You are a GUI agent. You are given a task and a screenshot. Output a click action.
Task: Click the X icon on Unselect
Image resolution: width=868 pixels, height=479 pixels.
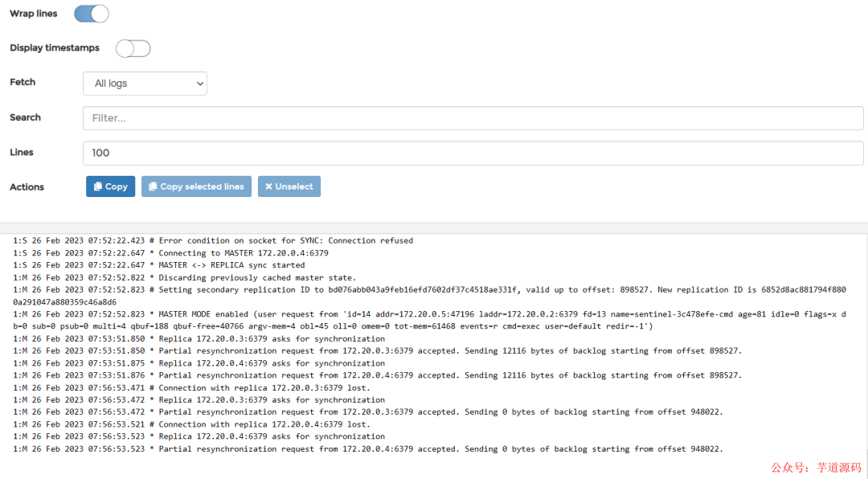pyautogui.click(x=268, y=186)
